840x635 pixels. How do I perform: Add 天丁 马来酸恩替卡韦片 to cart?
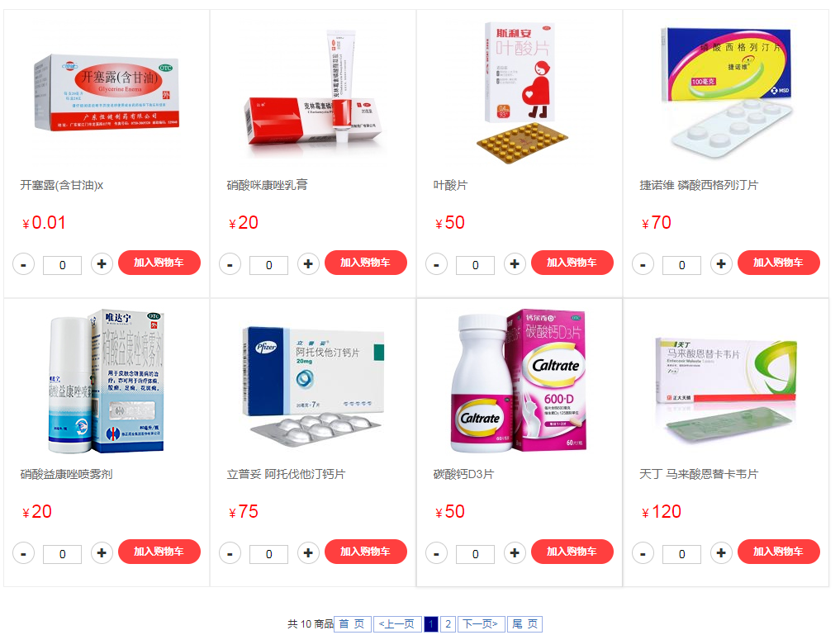tap(778, 552)
